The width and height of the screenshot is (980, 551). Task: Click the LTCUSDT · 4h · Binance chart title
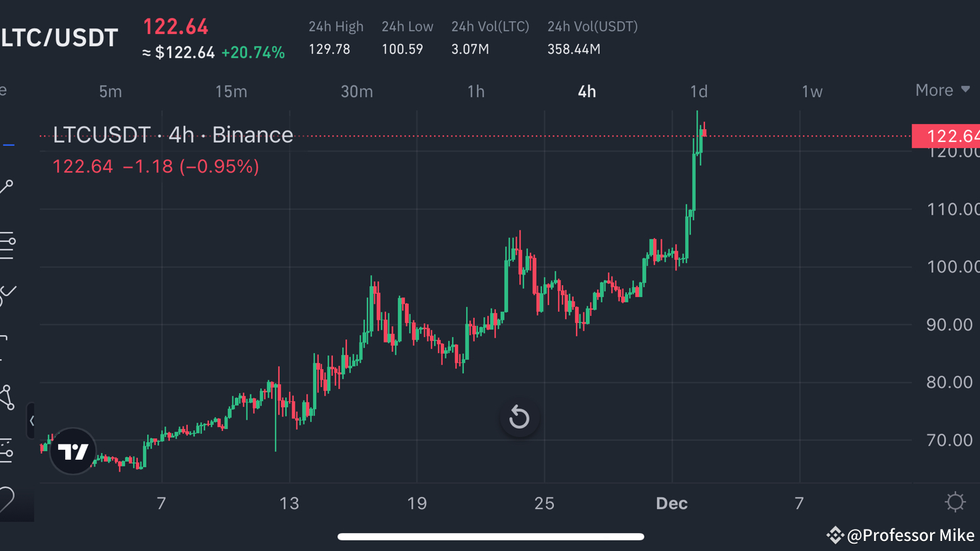[173, 135]
